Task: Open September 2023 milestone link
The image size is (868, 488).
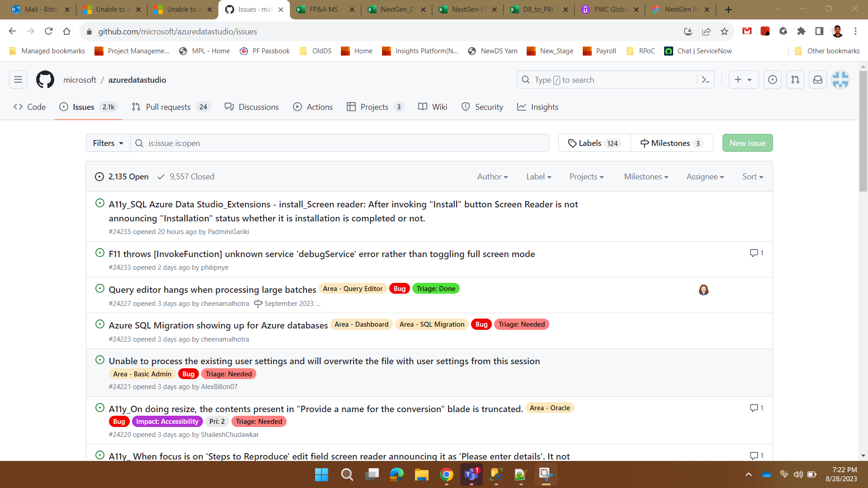Action: click(288, 304)
